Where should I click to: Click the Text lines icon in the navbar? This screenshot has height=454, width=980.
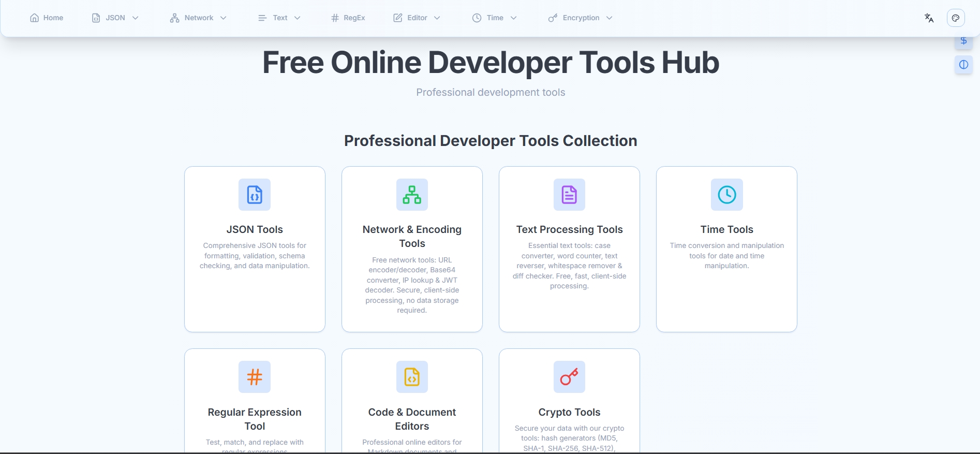pos(262,18)
